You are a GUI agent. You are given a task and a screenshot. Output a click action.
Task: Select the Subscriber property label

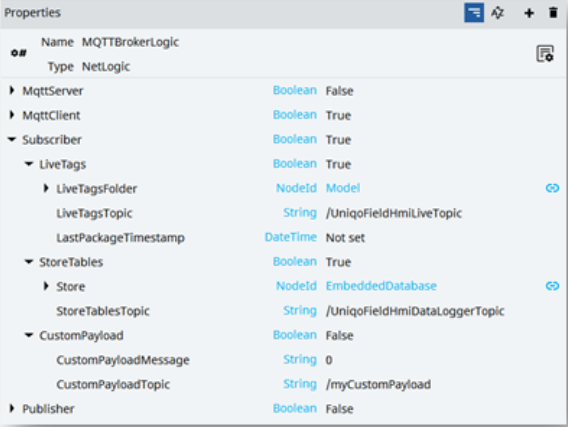point(52,140)
